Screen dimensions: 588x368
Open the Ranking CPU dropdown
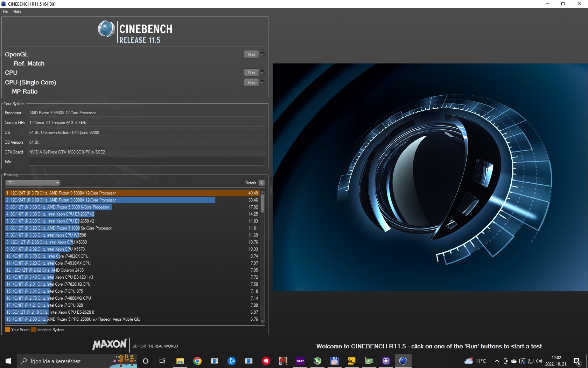pos(33,183)
